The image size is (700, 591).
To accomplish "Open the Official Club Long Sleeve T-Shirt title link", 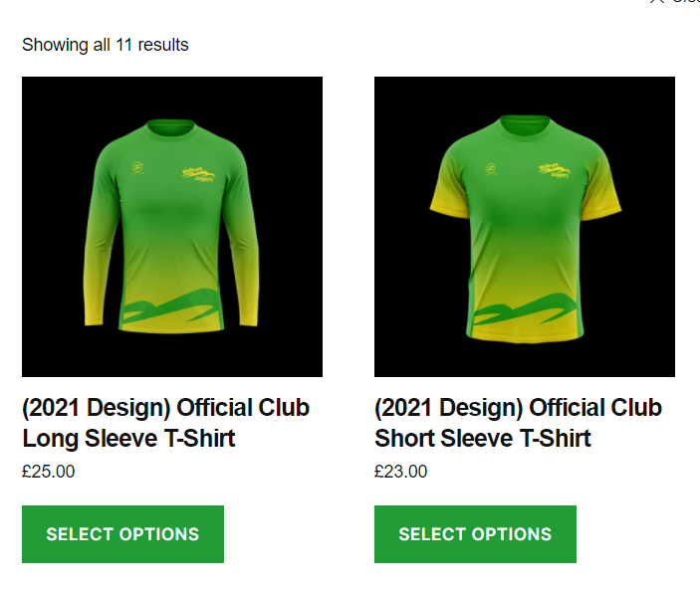I will point(165,423).
